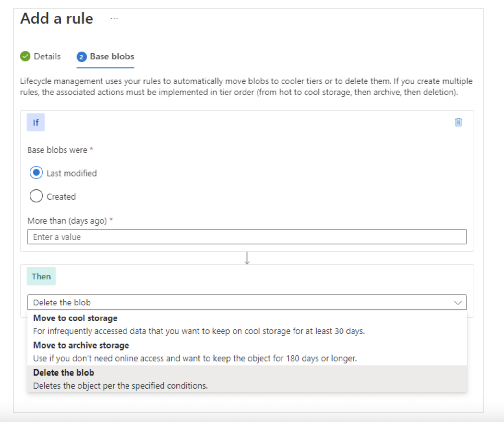Click the down arrow connecting If and Then
Image resolution: width=504 pixels, height=422 pixels.
click(x=247, y=258)
